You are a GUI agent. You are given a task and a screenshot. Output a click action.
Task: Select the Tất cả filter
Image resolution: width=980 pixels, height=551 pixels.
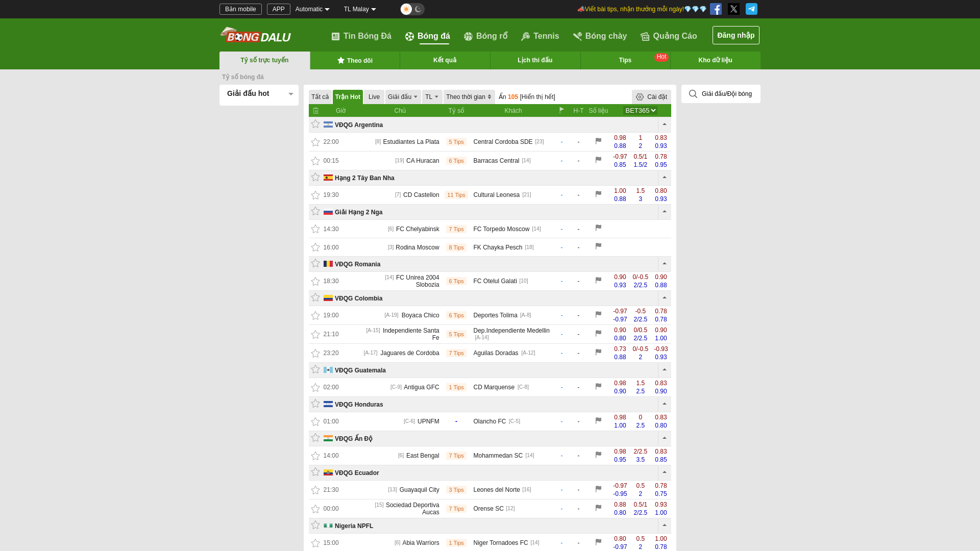tap(320, 97)
